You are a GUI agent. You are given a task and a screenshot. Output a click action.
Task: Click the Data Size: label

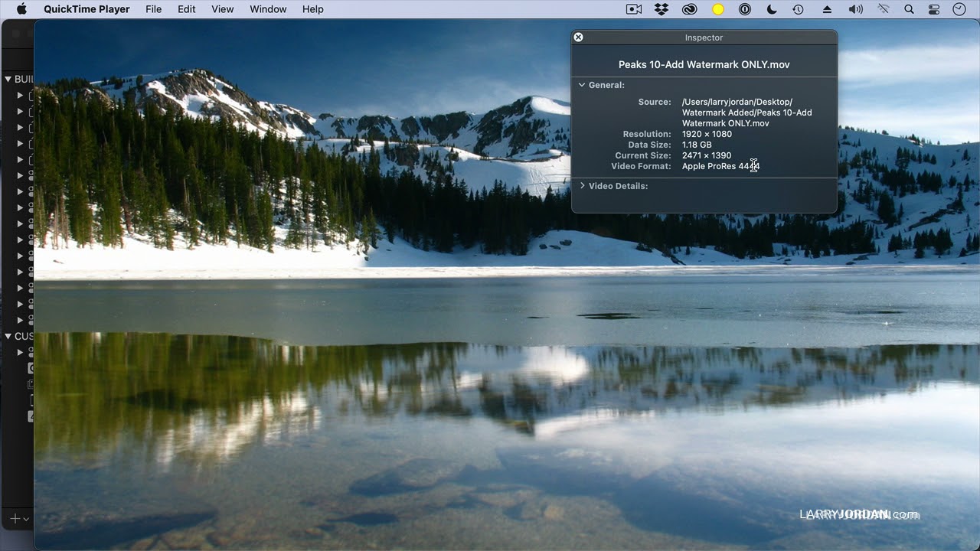pyautogui.click(x=649, y=145)
